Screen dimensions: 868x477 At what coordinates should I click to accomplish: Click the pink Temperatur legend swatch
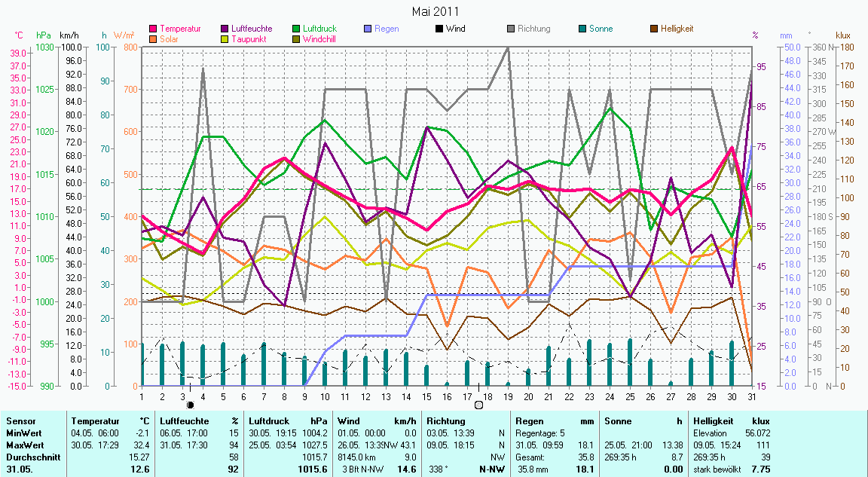154,29
